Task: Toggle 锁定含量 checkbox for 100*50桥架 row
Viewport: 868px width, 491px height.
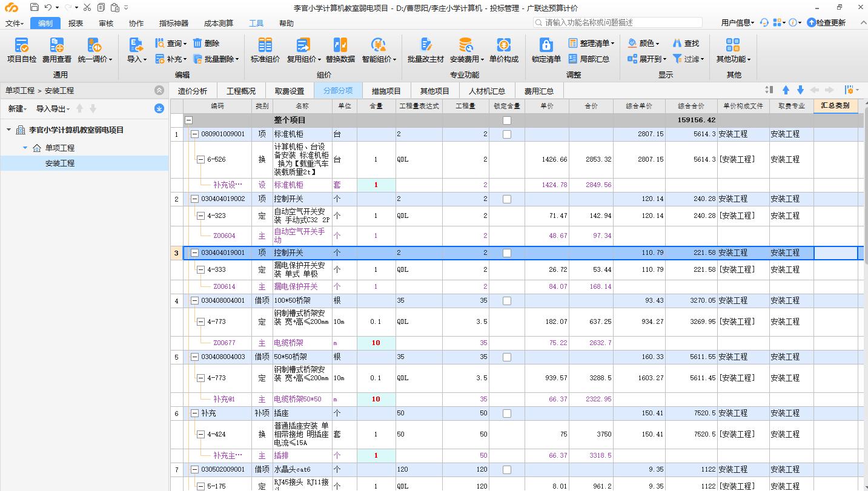Action: (507, 301)
